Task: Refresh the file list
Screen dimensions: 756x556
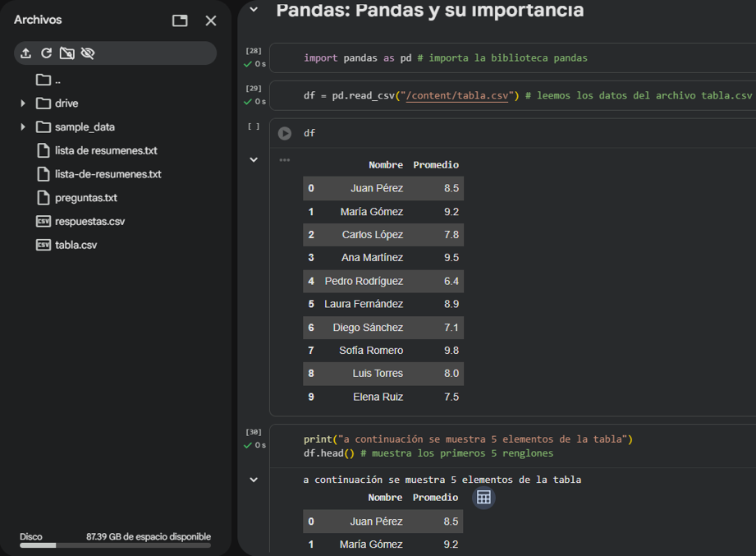Action: coord(46,53)
